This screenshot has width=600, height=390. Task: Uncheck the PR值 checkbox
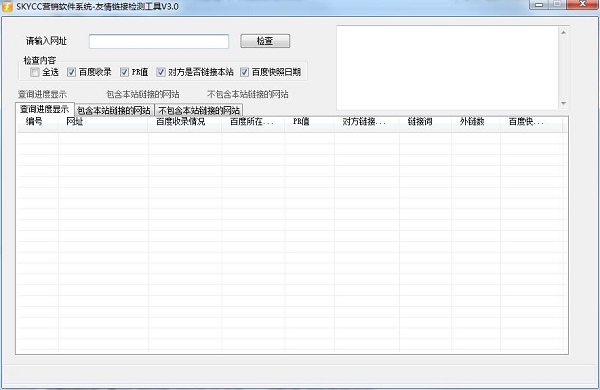pos(124,72)
